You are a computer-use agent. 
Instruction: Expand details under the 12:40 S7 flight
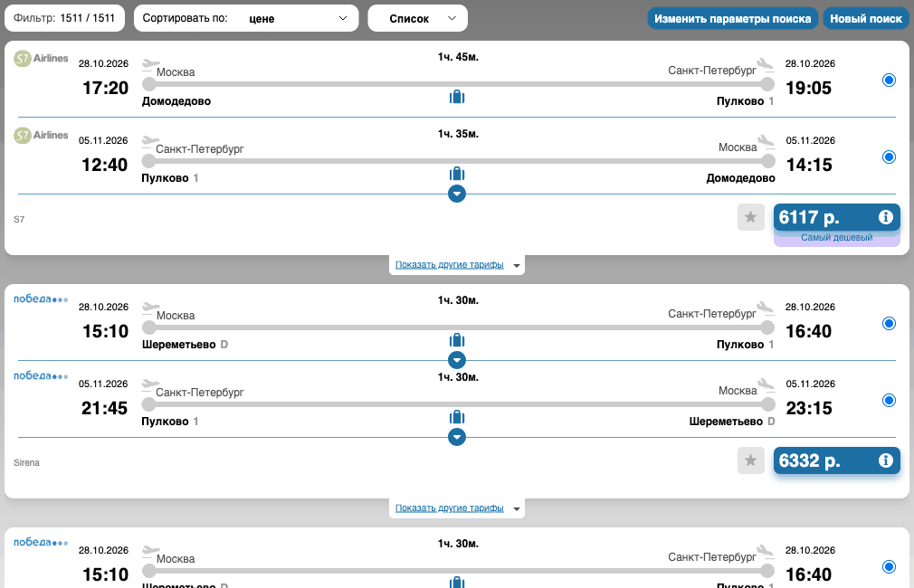click(457, 194)
